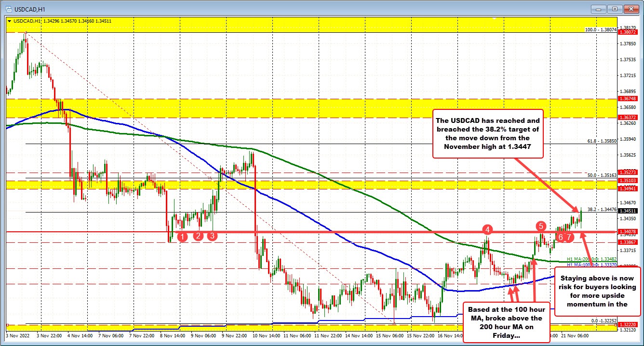Maximize the USDCAD,H1 chart window
Image resolution: width=644 pixels, height=346 pixels.
pos(615,9)
